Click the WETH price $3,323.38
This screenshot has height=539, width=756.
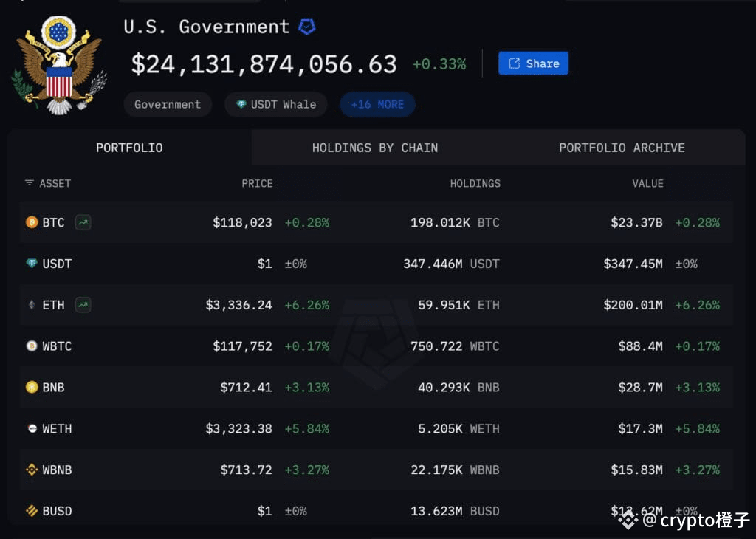pos(238,428)
